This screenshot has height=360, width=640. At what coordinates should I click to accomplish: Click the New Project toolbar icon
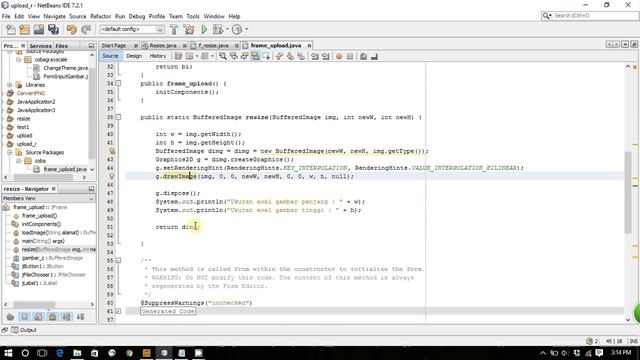coord(24,29)
